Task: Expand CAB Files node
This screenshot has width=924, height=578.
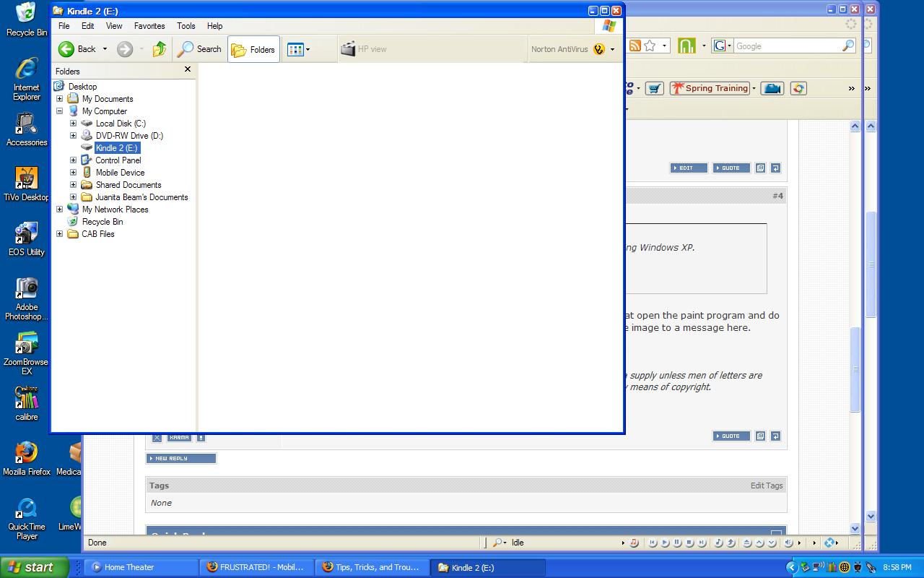Action: (x=60, y=234)
